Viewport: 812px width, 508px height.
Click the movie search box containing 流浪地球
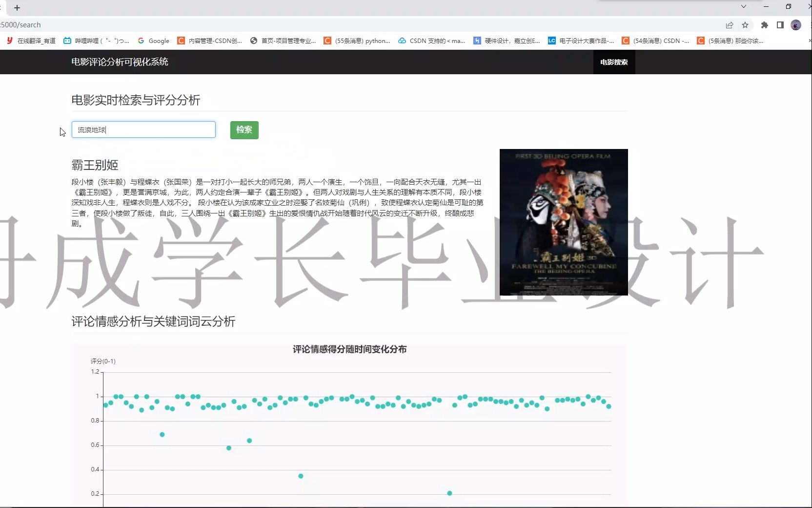point(143,129)
